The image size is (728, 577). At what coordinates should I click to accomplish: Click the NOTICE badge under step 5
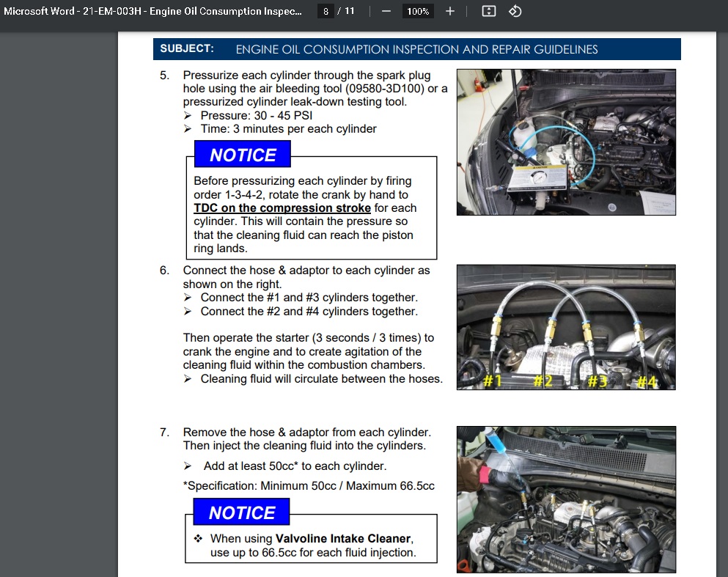pyautogui.click(x=243, y=155)
